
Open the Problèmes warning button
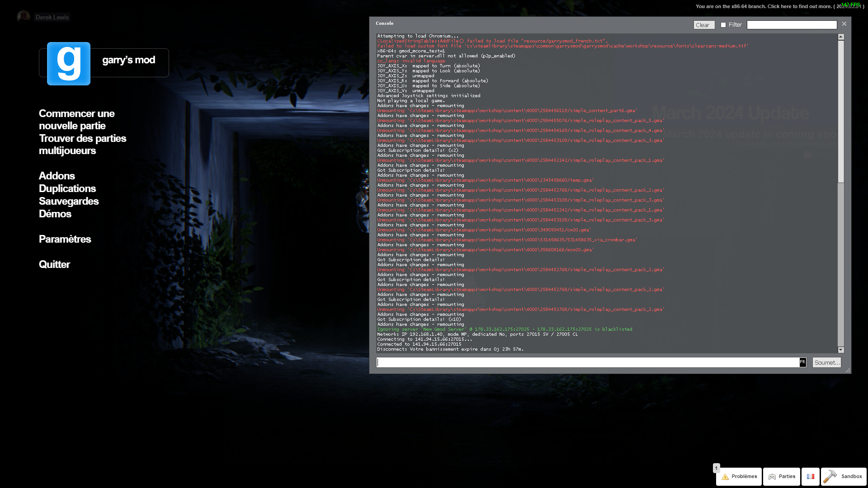(739, 476)
